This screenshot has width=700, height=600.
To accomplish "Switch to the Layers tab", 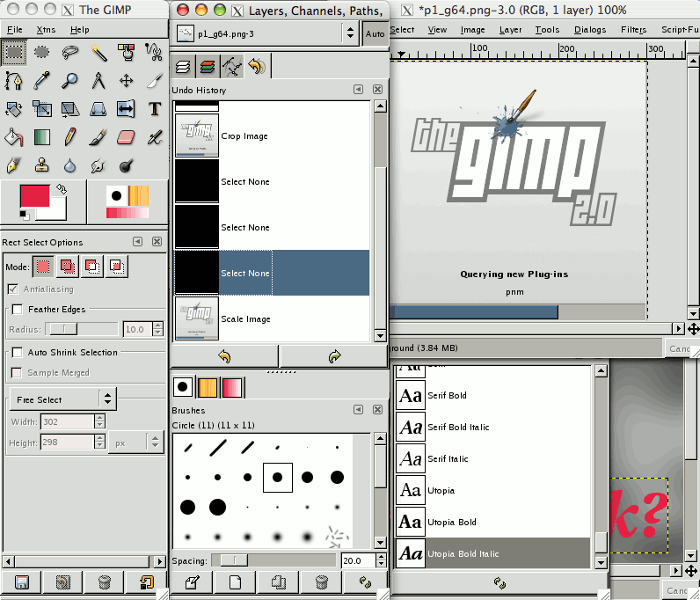I will [x=183, y=67].
